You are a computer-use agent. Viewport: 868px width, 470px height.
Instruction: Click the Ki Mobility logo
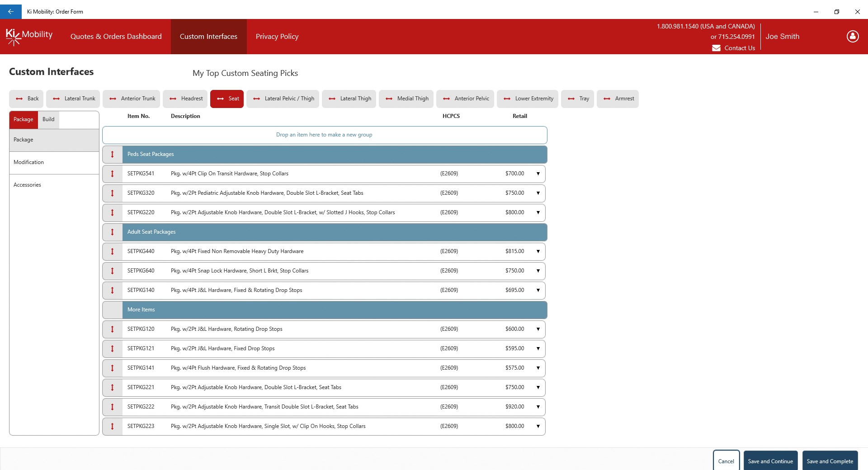(28, 37)
